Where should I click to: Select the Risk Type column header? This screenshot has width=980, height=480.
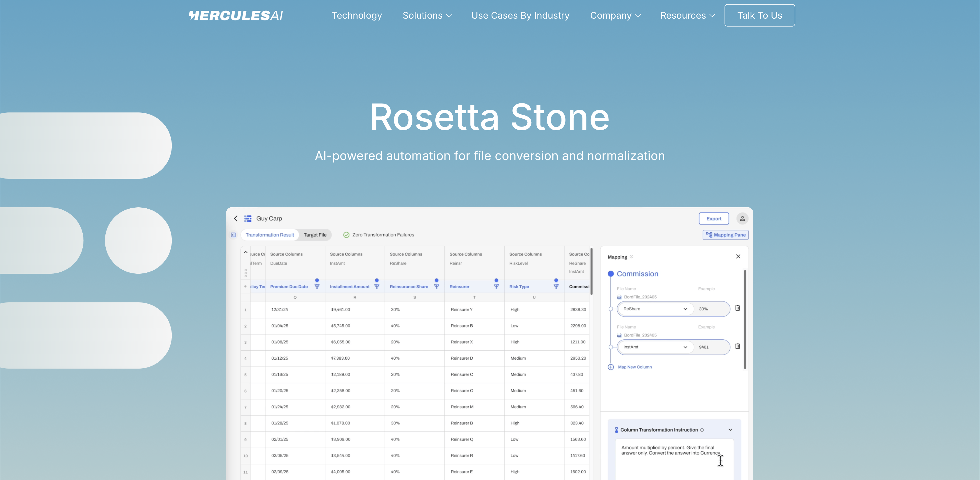coord(519,287)
